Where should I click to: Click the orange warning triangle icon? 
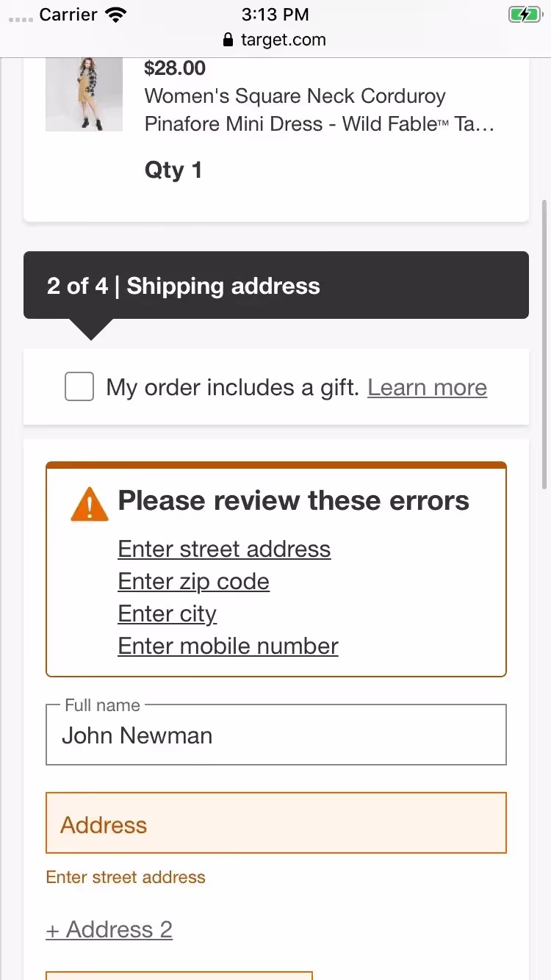(90, 505)
